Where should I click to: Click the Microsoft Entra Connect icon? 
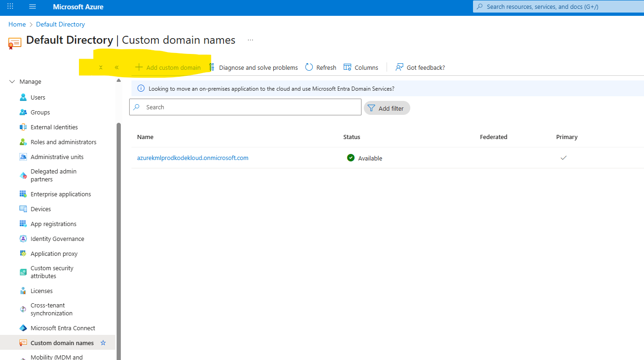pos(23,328)
